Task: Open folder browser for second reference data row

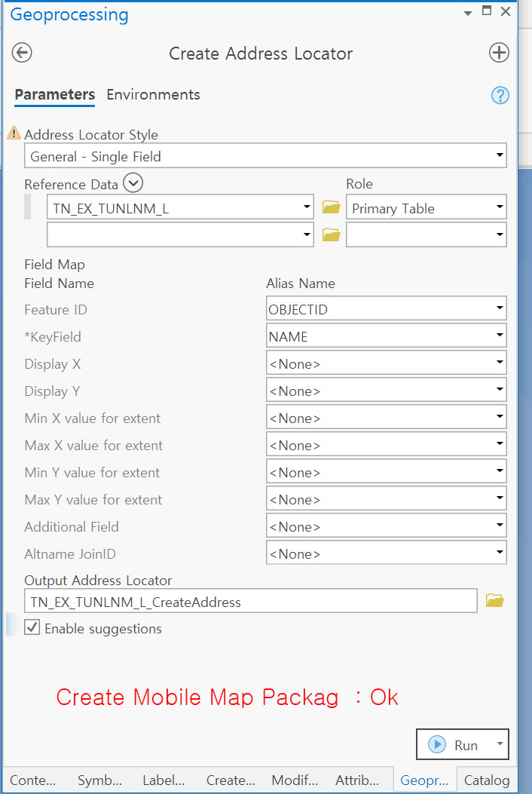Action: click(331, 234)
